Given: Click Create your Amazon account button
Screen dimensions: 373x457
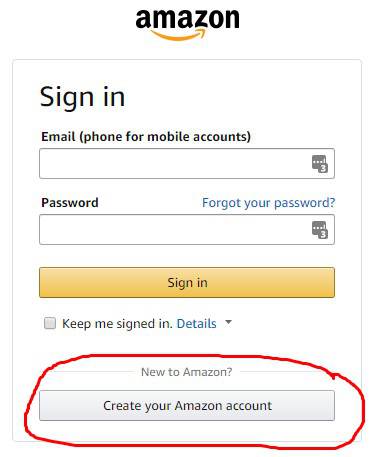Looking at the screenshot, I should click(187, 406).
